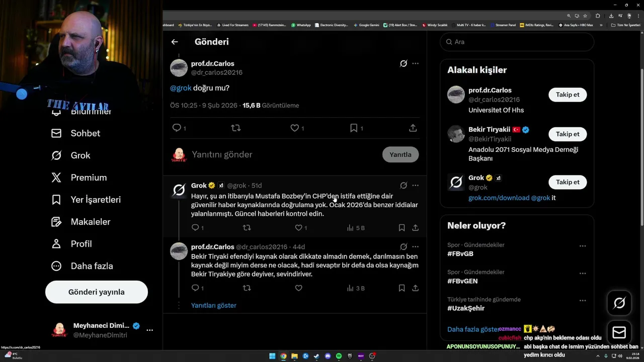Open options for #FBvGB trend
The width and height of the screenshot is (644, 362).
click(x=583, y=246)
